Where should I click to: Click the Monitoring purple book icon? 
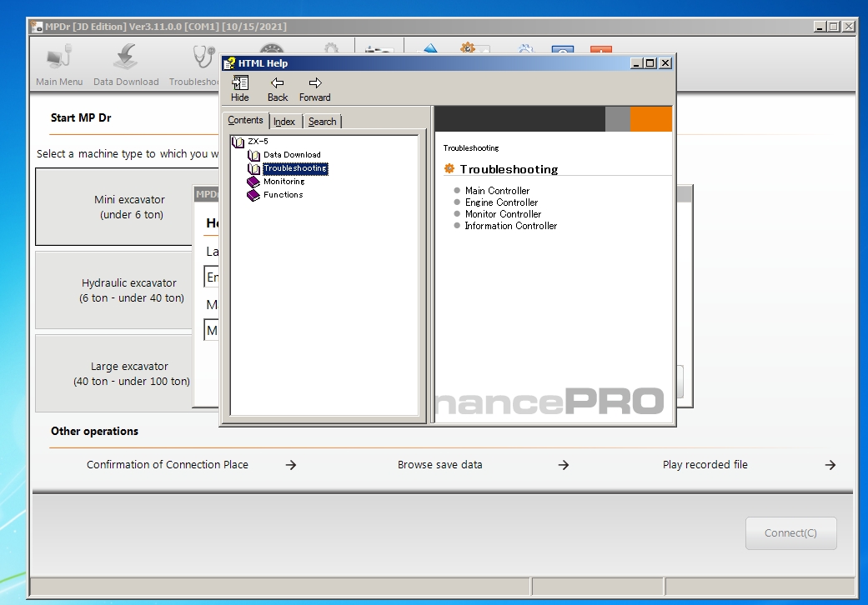[x=253, y=182]
